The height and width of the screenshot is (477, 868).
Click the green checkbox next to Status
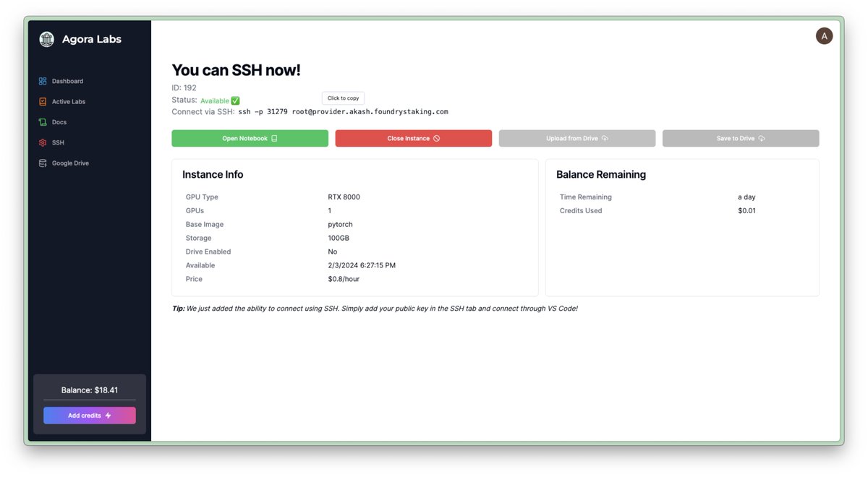(236, 99)
